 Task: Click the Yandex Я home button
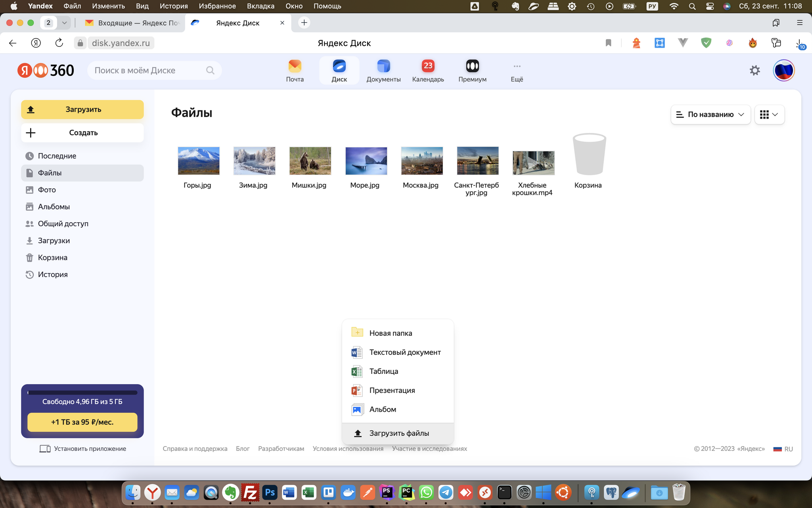(x=36, y=43)
